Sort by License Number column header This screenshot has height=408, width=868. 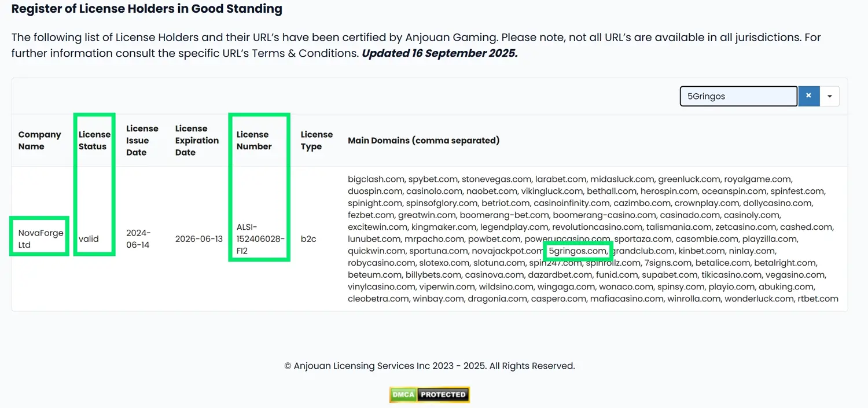pos(253,140)
